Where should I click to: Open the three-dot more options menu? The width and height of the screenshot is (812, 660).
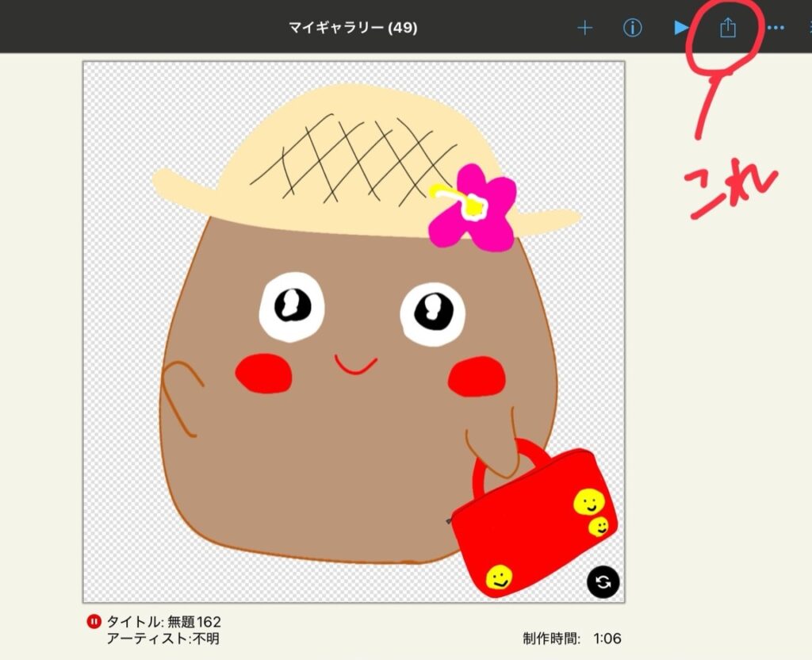click(x=775, y=28)
